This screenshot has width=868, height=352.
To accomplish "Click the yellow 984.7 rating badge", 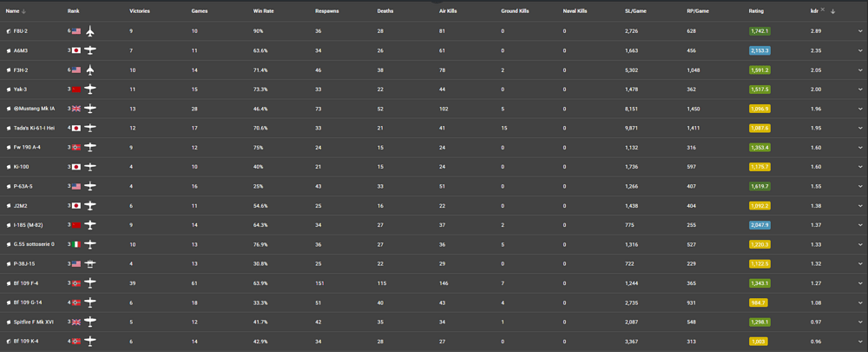I will click(x=759, y=302).
